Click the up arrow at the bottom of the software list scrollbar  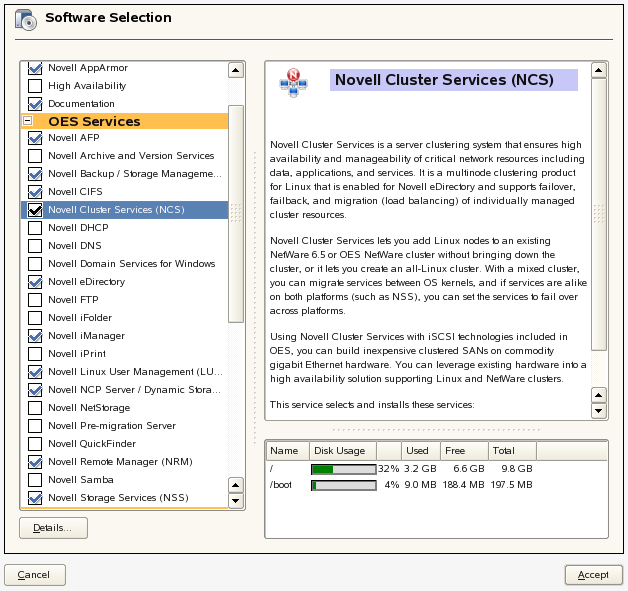tap(236, 486)
